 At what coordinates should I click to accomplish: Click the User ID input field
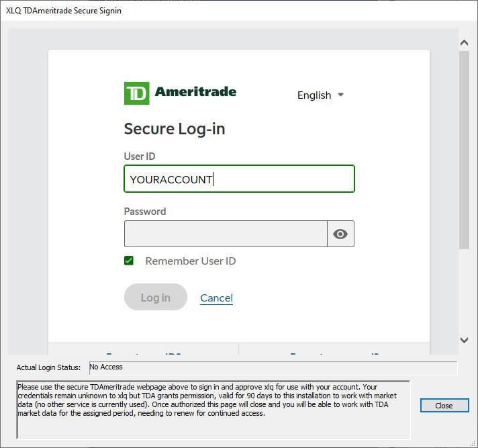pyautogui.click(x=239, y=179)
